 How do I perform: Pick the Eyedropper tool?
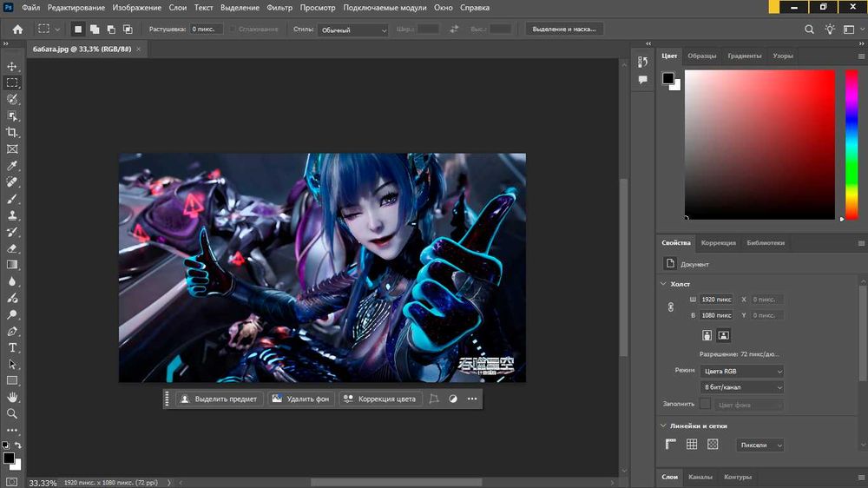(12, 166)
